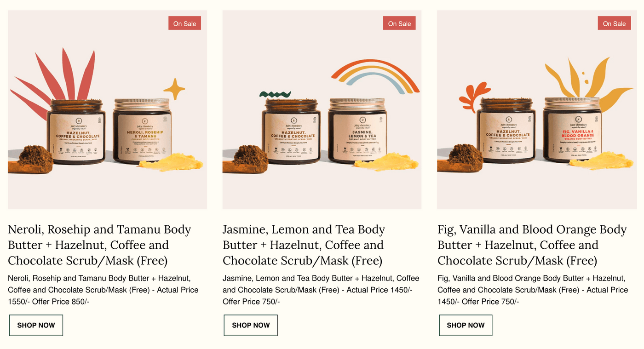Click the green squiggle above second Hazelnut jar
The height and width of the screenshot is (349, 644).
pos(275,94)
